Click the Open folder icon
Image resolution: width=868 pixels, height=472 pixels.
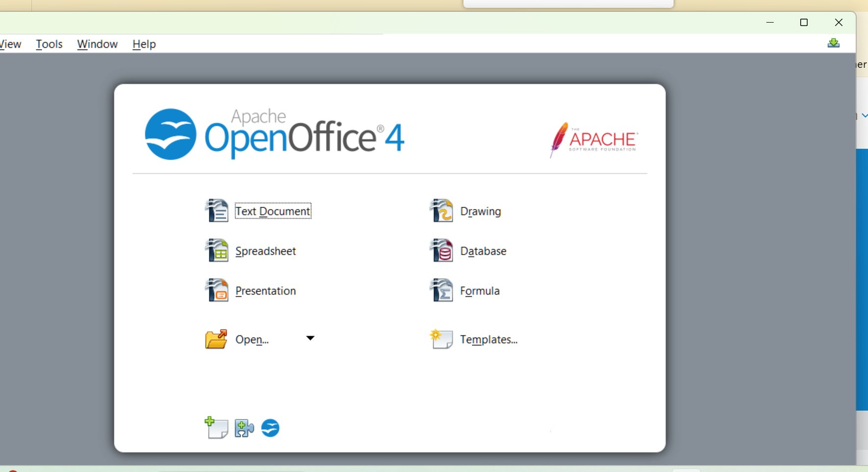tap(216, 339)
